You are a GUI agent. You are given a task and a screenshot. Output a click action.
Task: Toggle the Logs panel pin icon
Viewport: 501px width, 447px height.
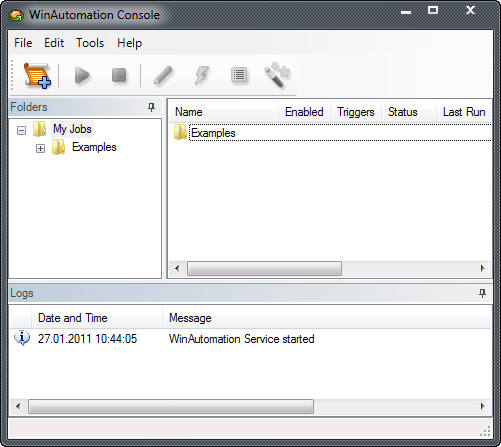pyautogui.click(x=482, y=293)
